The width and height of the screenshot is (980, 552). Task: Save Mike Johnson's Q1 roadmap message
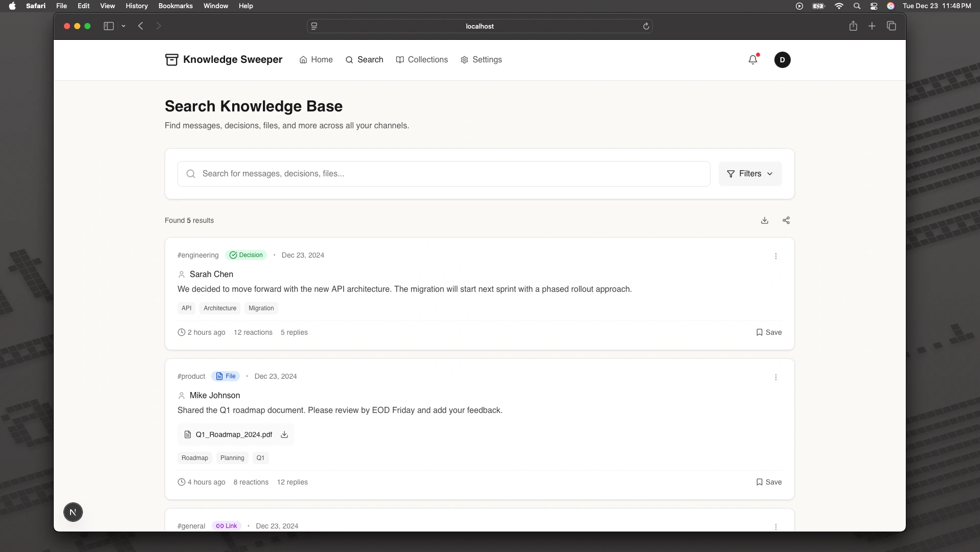click(x=769, y=482)
